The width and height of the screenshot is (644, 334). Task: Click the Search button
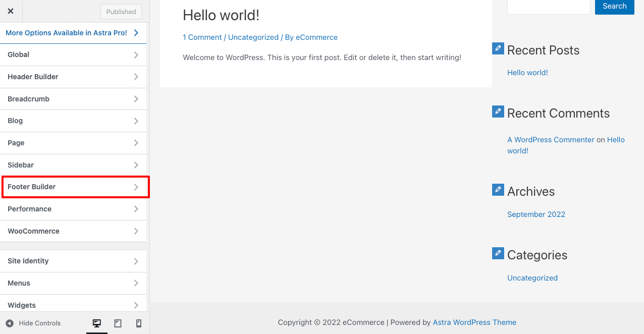[614, 7]
